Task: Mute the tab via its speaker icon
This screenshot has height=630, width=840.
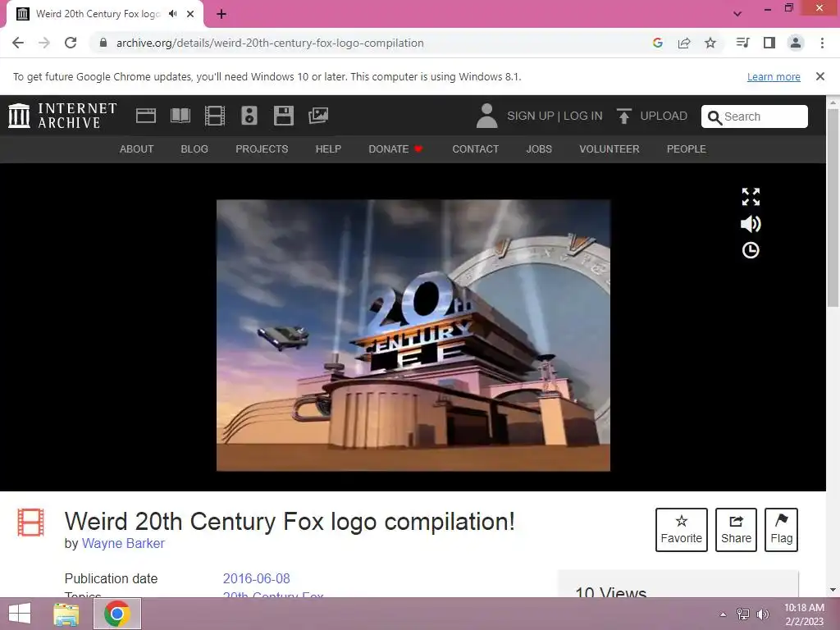Action: click(172, 14)
